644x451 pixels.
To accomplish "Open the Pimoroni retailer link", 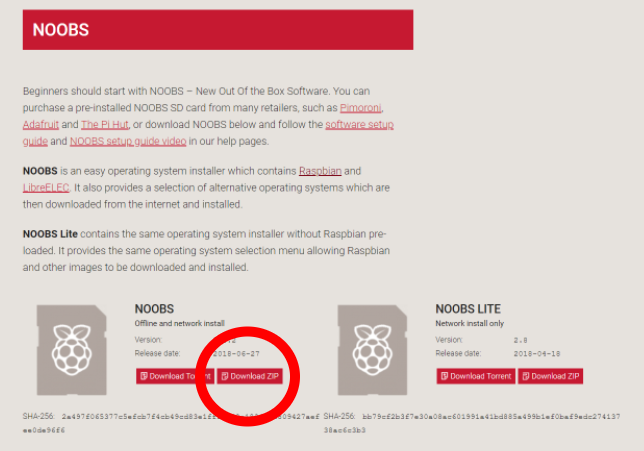I will coord(361,108).
